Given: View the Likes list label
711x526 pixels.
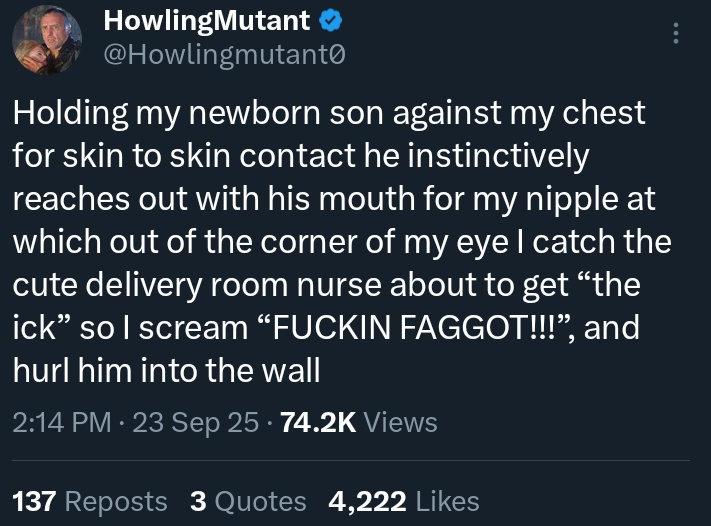Looking at the screenshot, I should point(445,500).
